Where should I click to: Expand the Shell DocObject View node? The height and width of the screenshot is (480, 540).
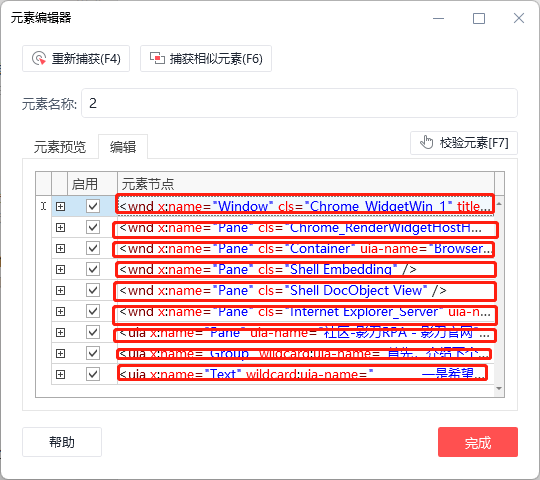point(60,291)
